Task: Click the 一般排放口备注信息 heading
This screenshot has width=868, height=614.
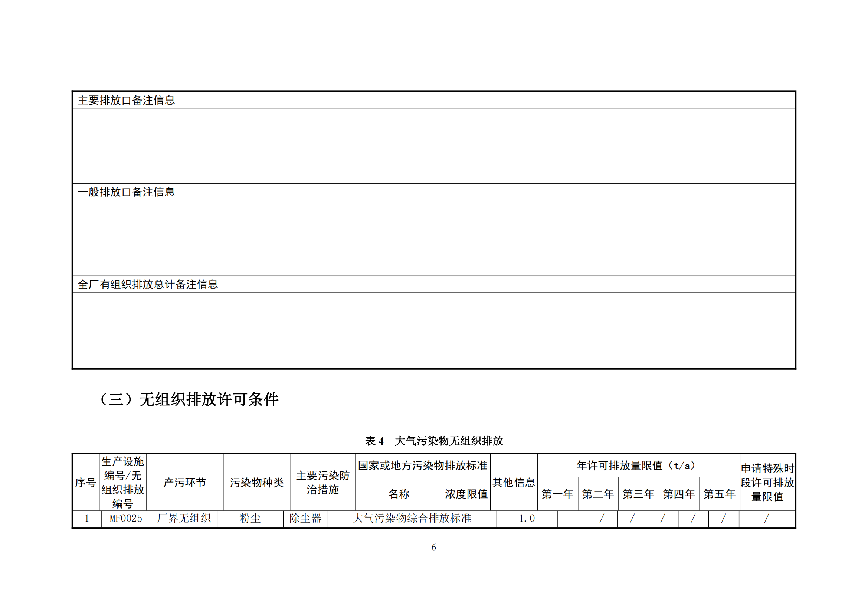Action: tap(126, 192)
